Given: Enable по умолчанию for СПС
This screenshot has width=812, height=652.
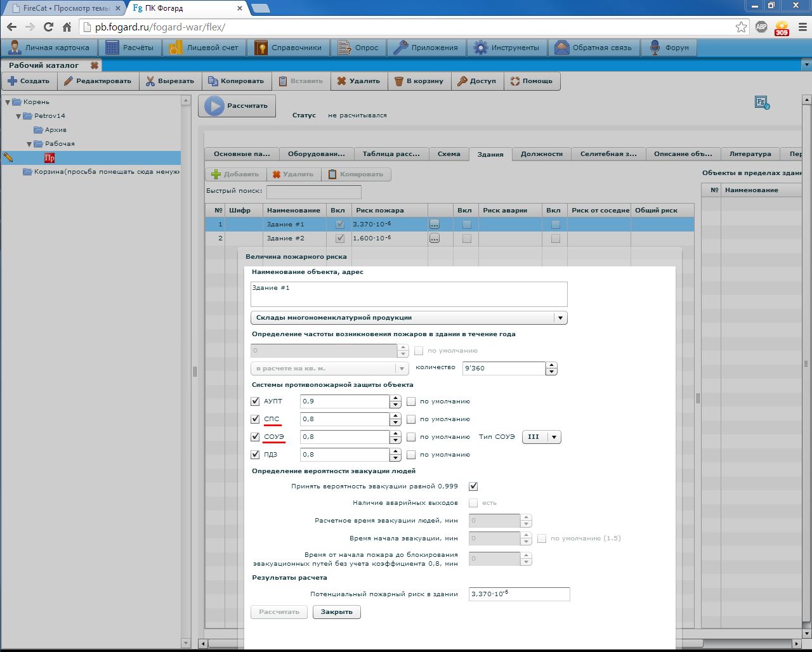Looking at the screenshot, I should tap(411, 419).
